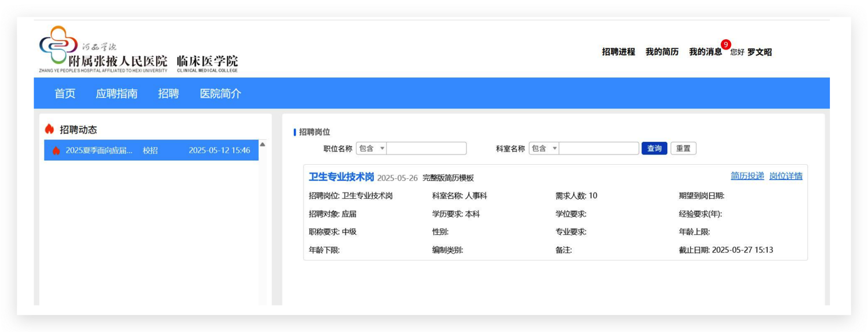Open the 职位名称 包含 filter dropdown

pyautogui.click(x=371, y=149)
